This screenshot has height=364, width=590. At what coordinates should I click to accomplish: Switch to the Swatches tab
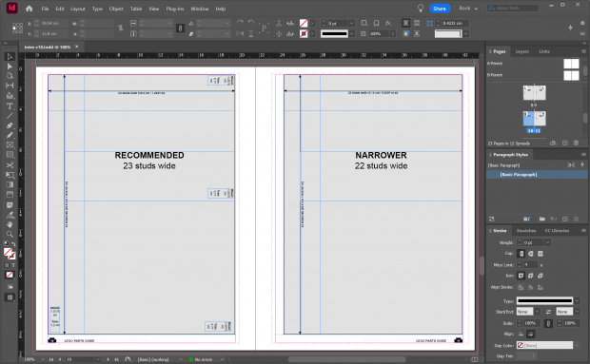click(x=526, y=231)
